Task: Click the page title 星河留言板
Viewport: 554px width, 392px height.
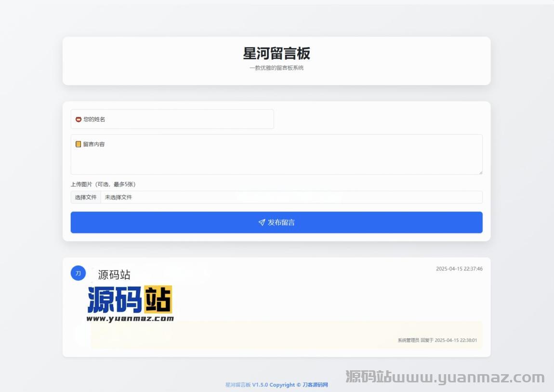Action: pyautogui.click(x=277, y=53)
